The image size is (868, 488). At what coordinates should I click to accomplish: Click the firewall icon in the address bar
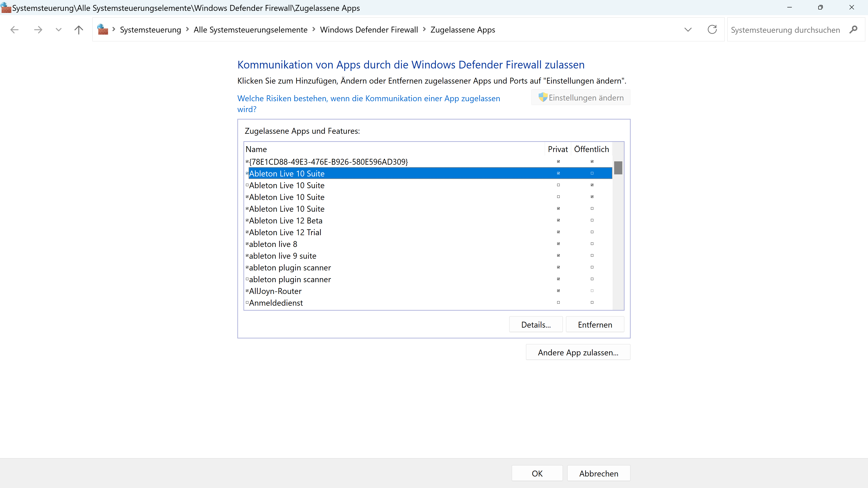pos(102,29)
